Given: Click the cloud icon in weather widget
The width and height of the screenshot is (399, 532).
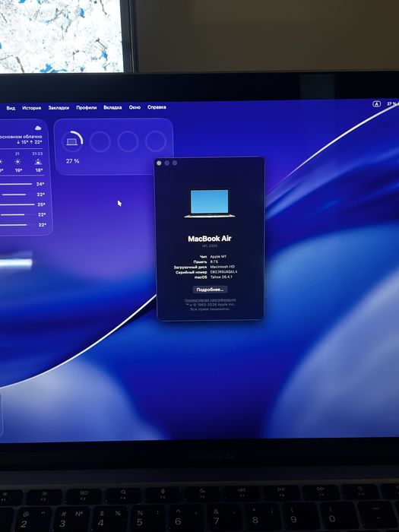Looking at the screenshot, I should [x=38, y=128].
